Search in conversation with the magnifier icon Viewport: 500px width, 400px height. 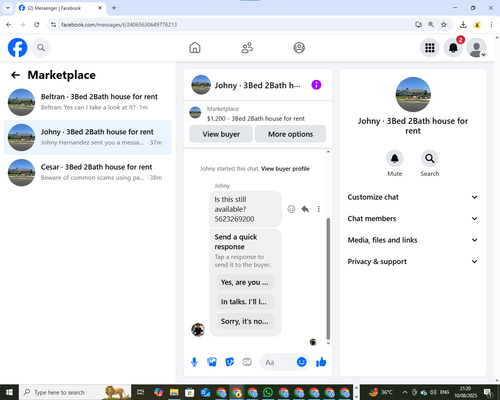pos(430,158)
